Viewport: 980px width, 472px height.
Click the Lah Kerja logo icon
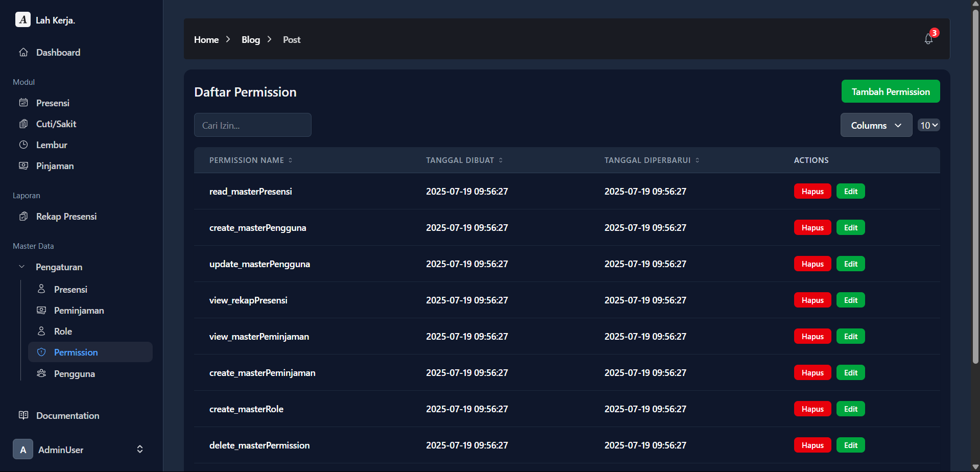tap(23, 20)
